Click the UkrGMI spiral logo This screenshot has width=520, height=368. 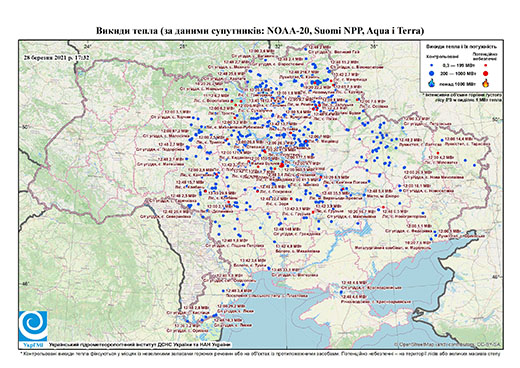[x=33, y=326]
